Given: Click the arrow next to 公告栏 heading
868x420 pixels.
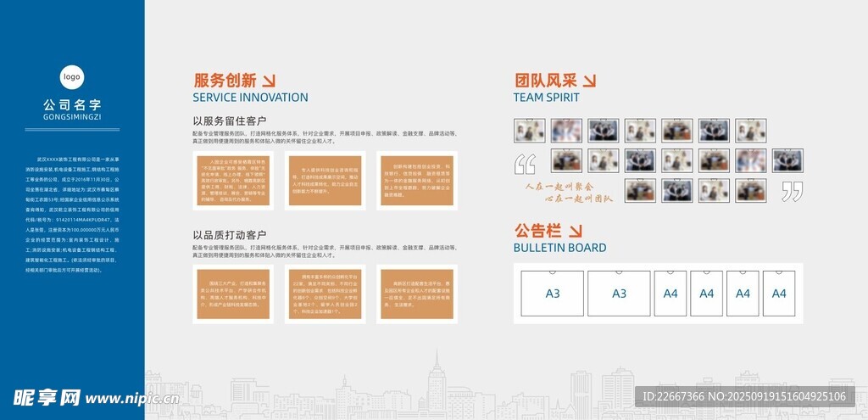Looking at the screenshot, I should [576, 231].
